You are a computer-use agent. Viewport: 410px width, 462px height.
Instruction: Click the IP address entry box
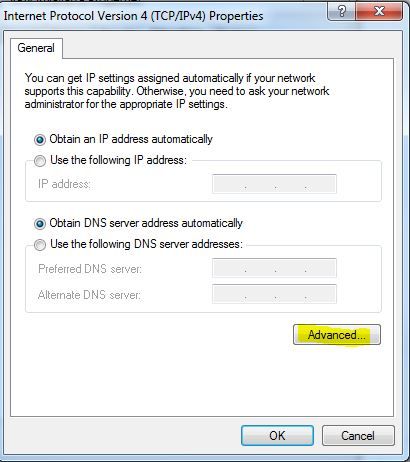point(274,184)
